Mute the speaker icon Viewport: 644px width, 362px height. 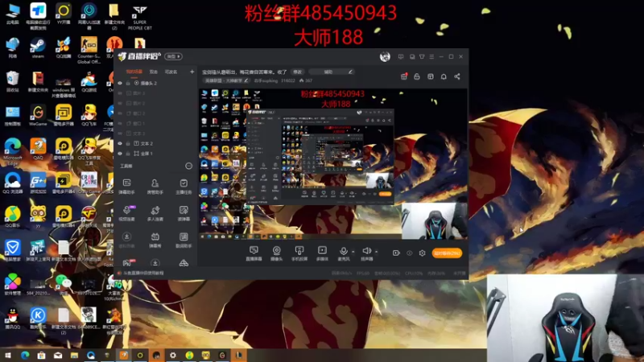coord(366,251)
